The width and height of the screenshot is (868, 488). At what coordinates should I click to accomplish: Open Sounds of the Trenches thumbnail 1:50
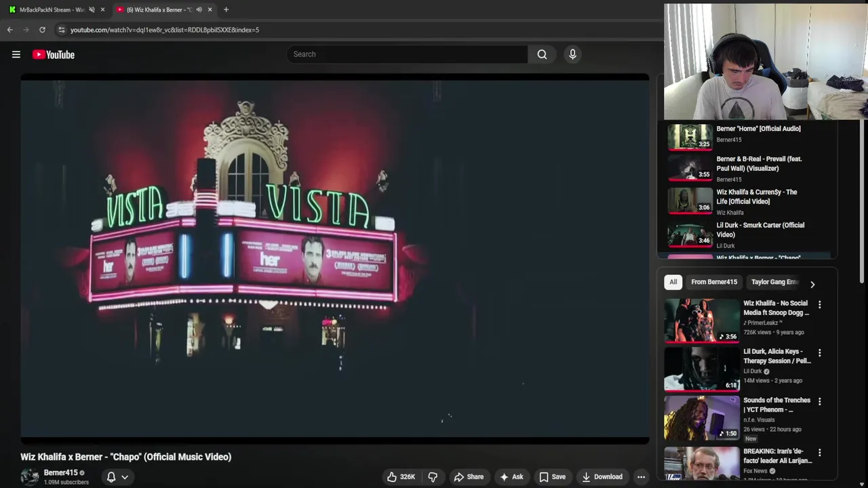[x=702, y=418]
